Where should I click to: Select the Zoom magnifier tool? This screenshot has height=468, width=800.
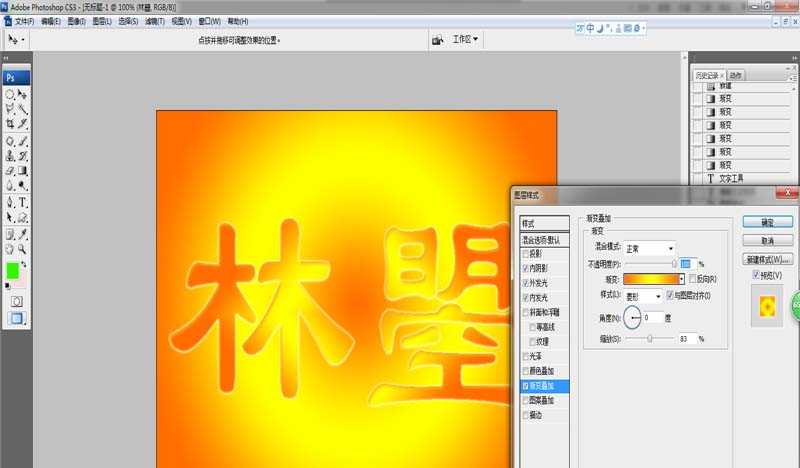coord(22,248)
